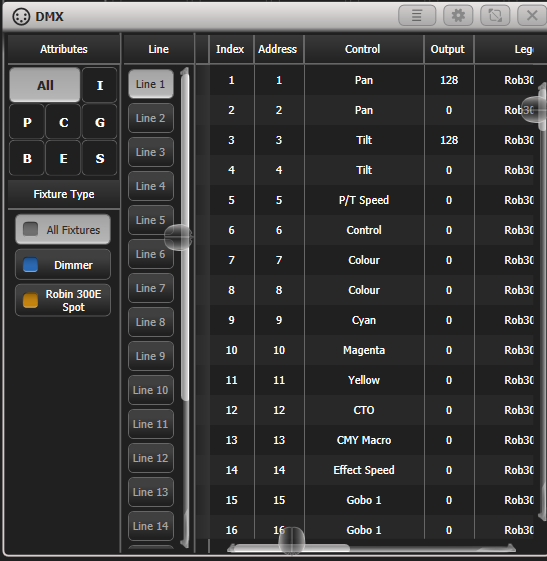Select the Magenta control cell
547x561 pixels.
tap(364, 350)
